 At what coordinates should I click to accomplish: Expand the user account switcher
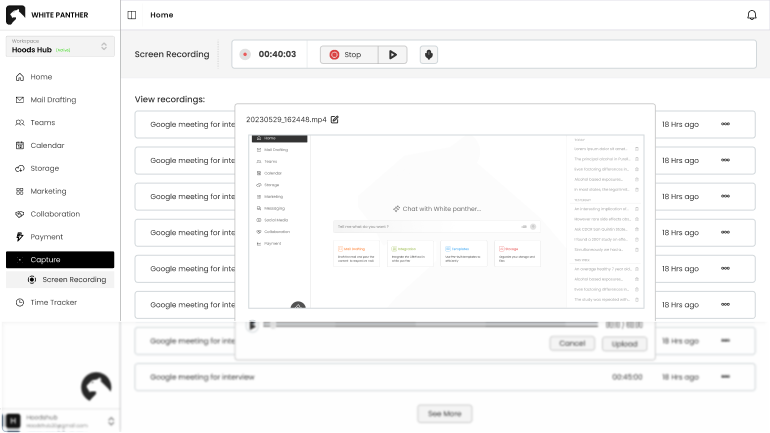click(111, 421)
